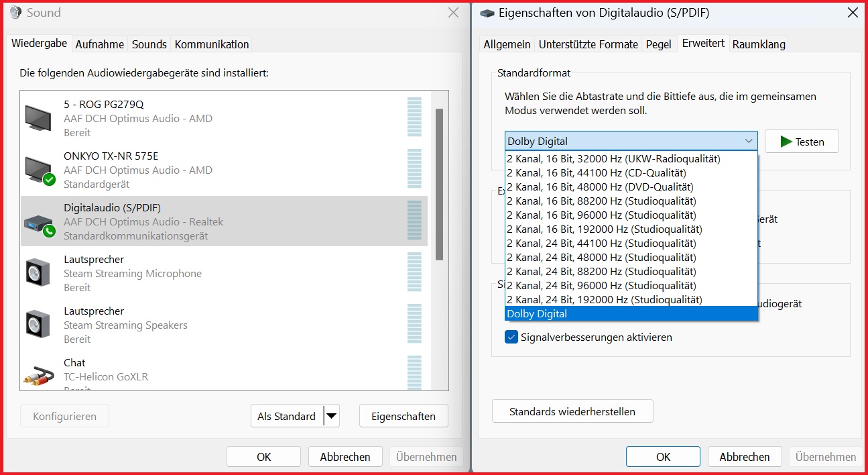Pick Dolby Digital in the dropdown list
The image size is (868, 475).
click(631, 314)
